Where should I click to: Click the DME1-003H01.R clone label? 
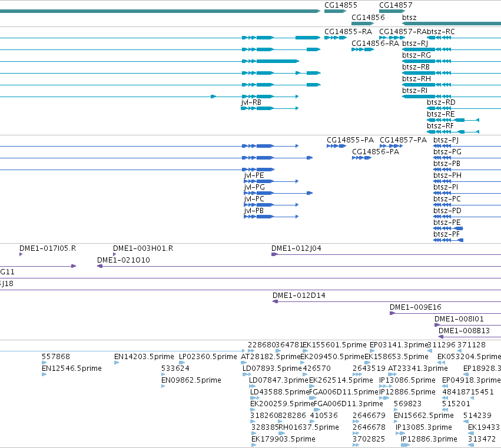143,248
